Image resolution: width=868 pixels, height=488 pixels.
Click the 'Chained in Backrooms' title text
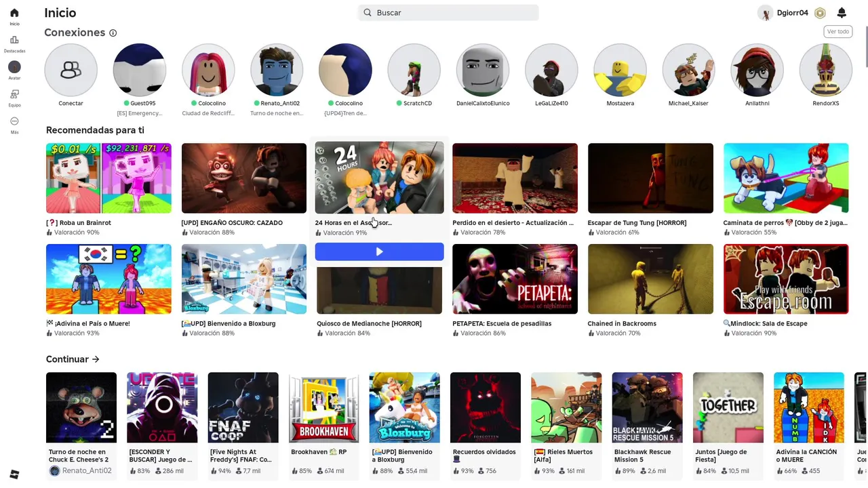pyautogui.click(x=622, y=323)
